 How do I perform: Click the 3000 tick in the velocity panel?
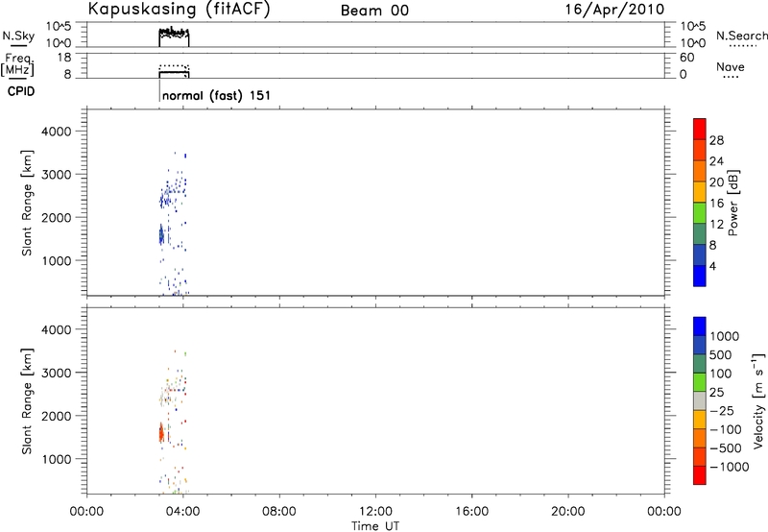[x=57, y=373]
